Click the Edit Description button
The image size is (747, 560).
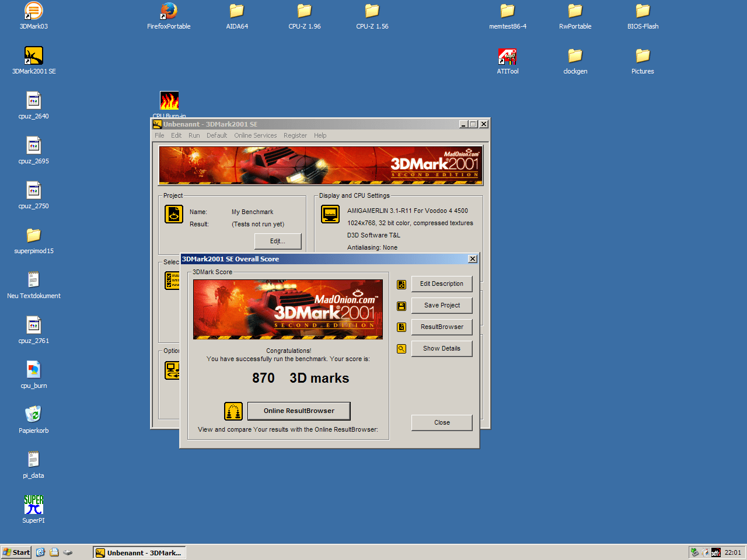coord(442,284)
